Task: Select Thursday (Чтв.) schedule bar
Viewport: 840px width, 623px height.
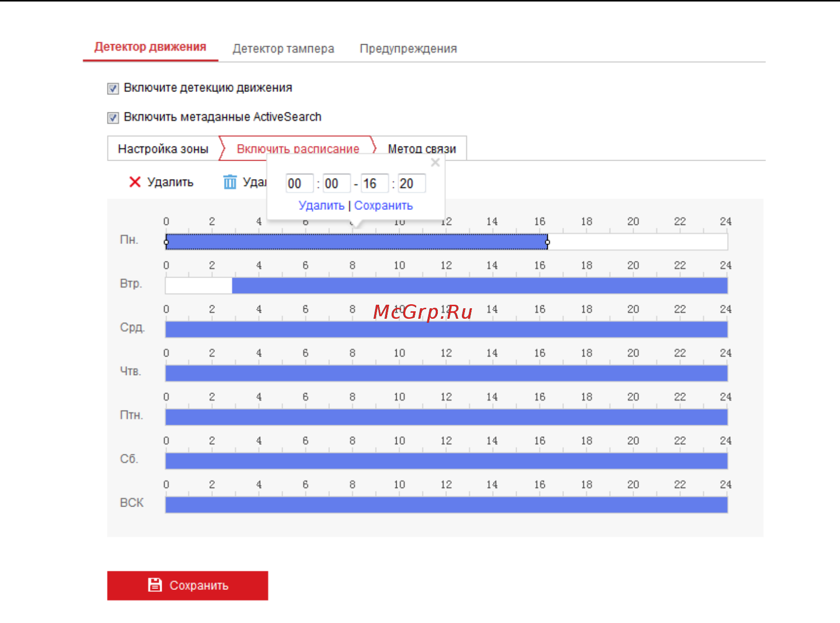Action: tap(446, 373)
